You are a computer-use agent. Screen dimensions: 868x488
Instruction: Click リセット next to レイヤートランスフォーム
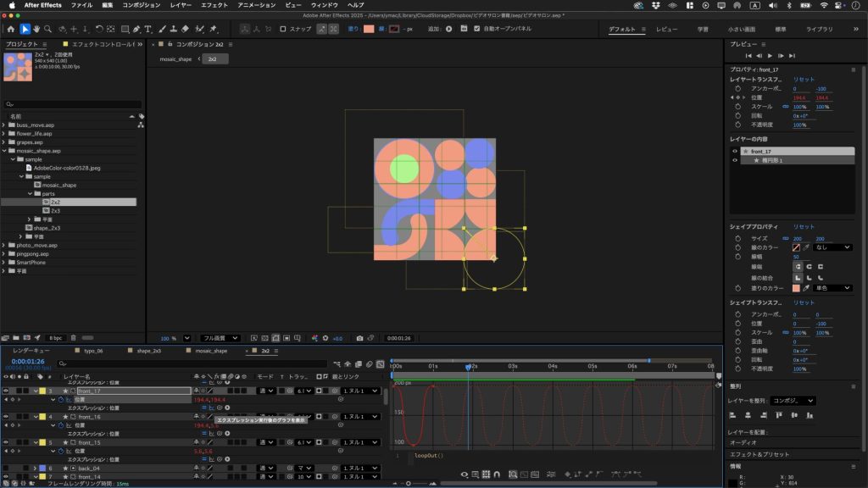pyautogui.click(x=804, y=79)
